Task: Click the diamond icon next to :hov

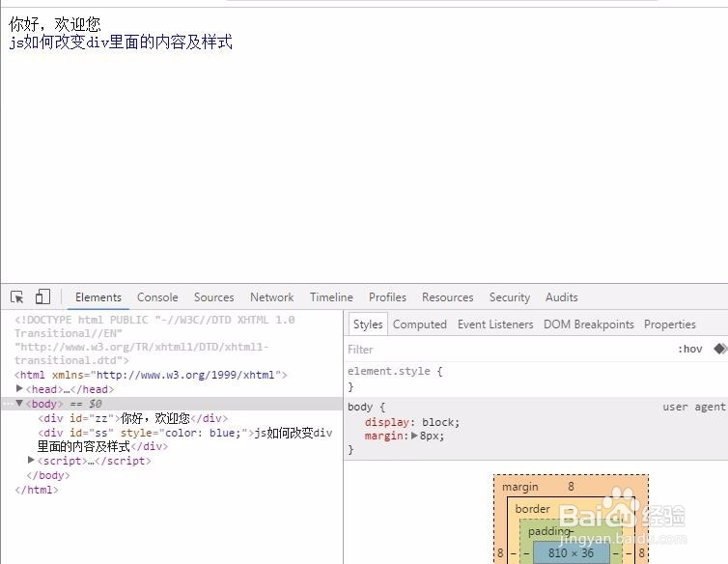Action: [x=720, y=349]
